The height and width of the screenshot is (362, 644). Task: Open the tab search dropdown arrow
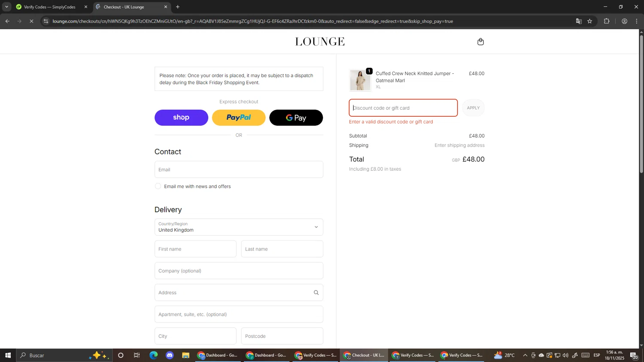point(6,7)
